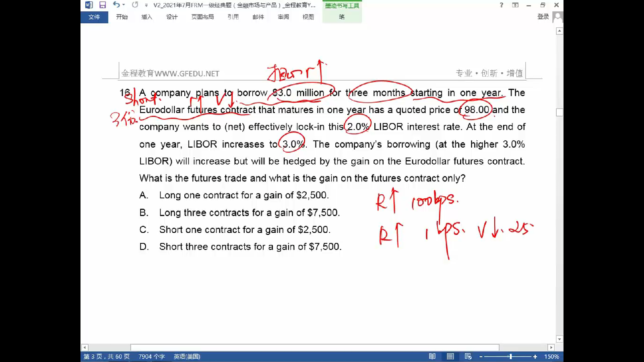
Task: Click the 墨迹书写工具 contextual tab header
Action: pos(342,5)
